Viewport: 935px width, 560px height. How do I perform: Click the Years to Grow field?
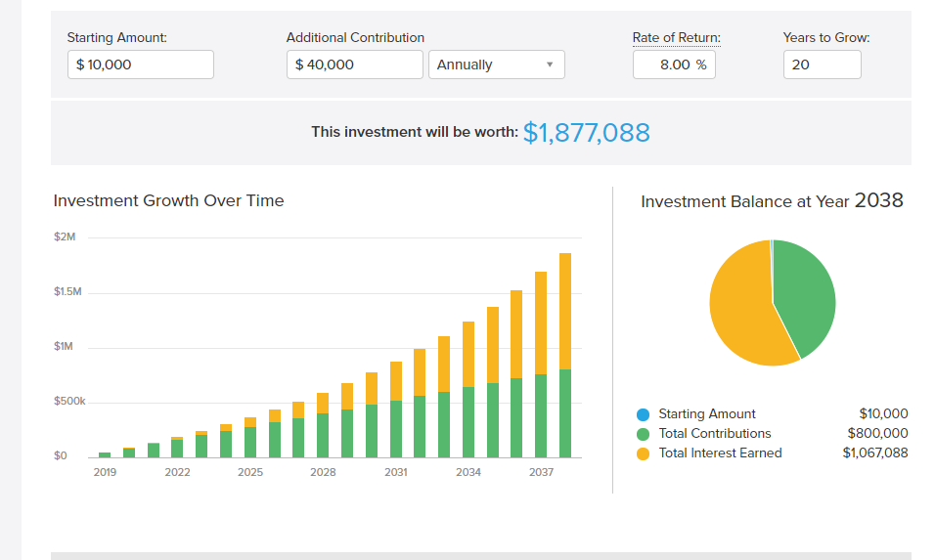coord(823,65)
